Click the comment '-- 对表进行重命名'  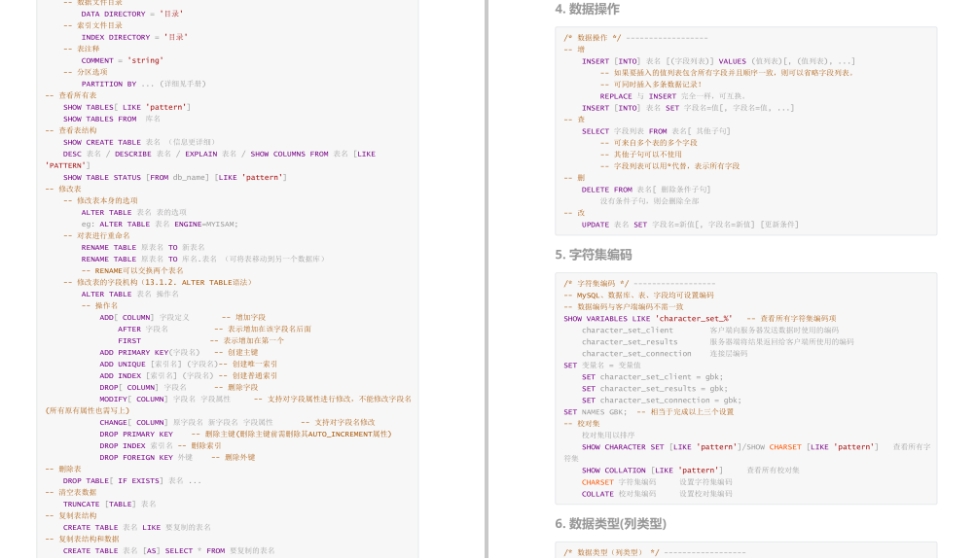pos(96,235)
